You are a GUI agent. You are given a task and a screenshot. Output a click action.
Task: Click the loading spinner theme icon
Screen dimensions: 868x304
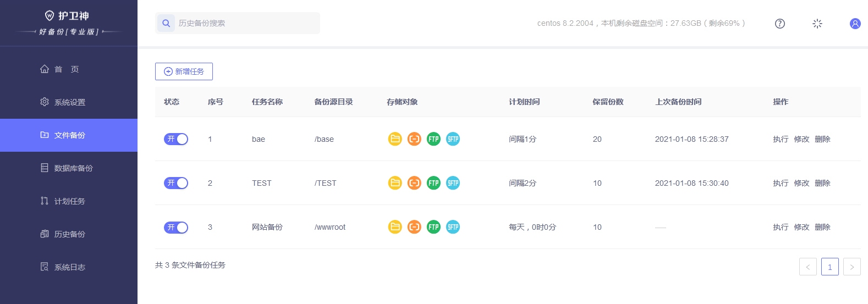point(817,24)
